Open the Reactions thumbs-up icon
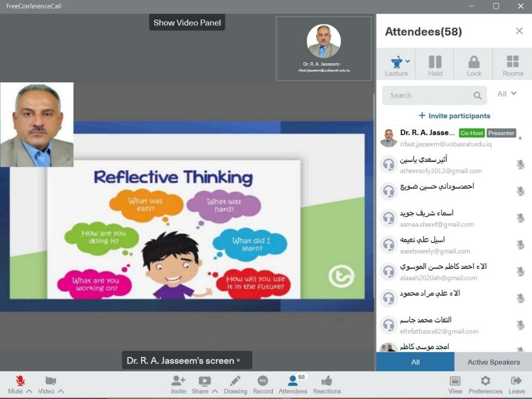The image size is (532, 399). pyautogui.click(x=327, y=381)
